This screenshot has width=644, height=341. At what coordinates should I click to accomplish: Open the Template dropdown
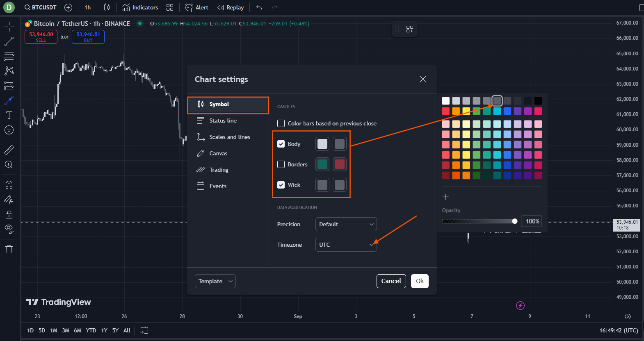(x=215, y=281)
